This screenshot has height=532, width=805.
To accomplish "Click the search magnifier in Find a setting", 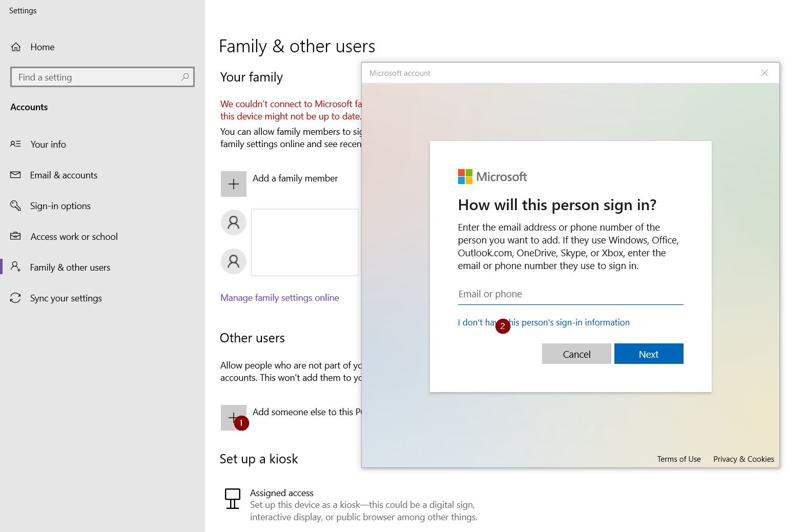I will 185,77.
